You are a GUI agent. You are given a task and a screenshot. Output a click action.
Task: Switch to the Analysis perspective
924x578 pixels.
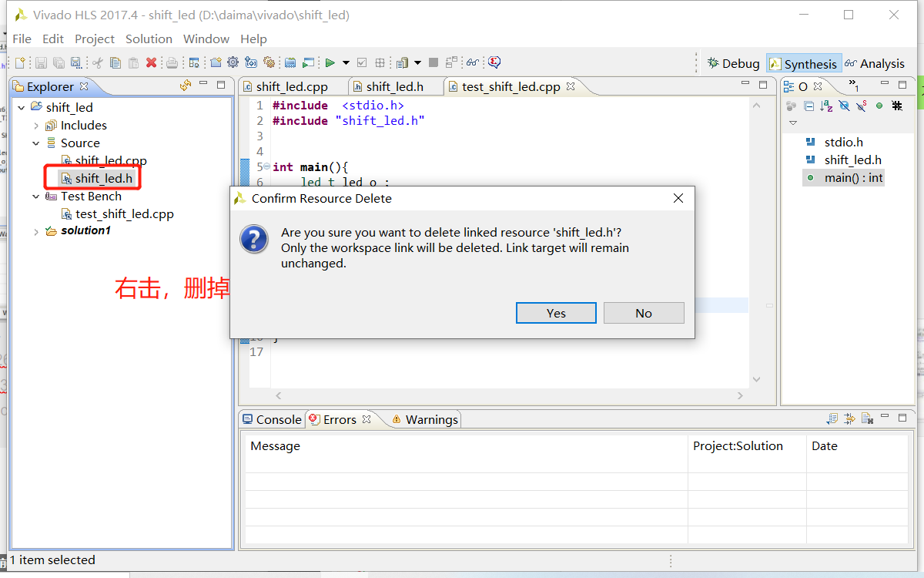pyautogui.click(x=874, y=64)
